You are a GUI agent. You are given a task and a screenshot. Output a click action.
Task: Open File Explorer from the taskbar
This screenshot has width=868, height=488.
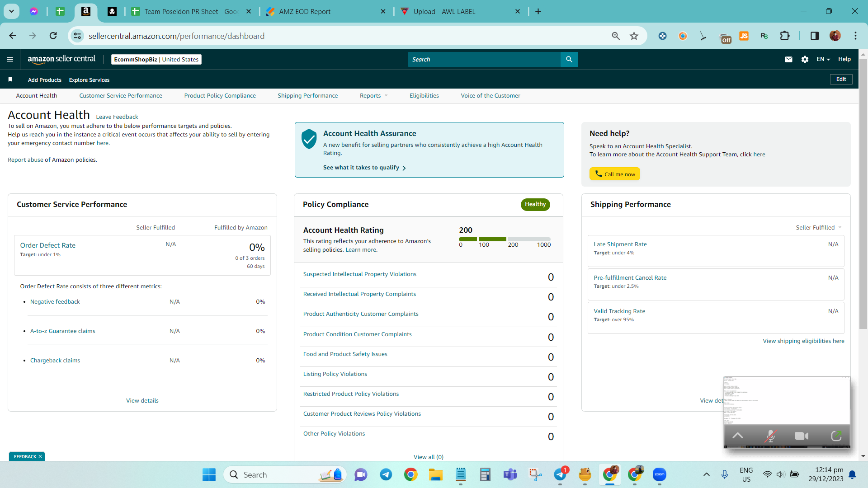click(436, 474)
